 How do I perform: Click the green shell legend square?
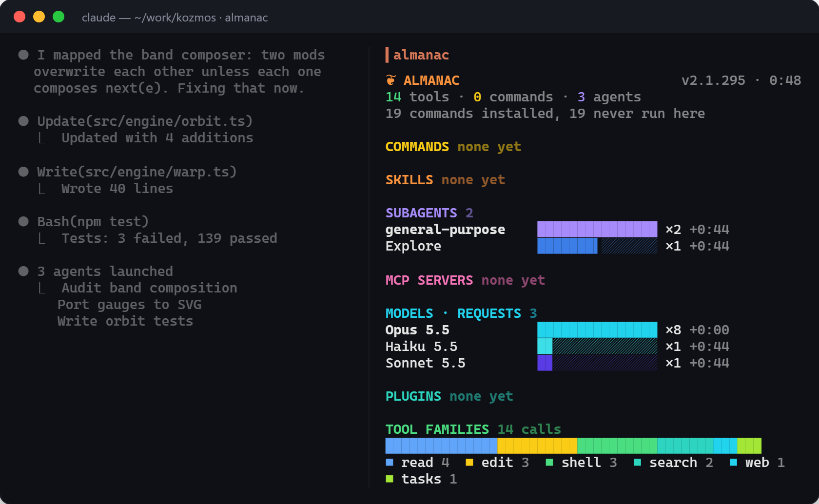pyautogui.click(x=549, y=462)
